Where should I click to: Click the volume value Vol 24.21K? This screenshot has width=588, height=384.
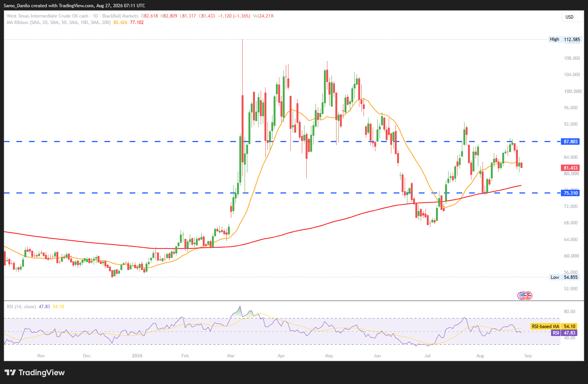pos(263,16)
